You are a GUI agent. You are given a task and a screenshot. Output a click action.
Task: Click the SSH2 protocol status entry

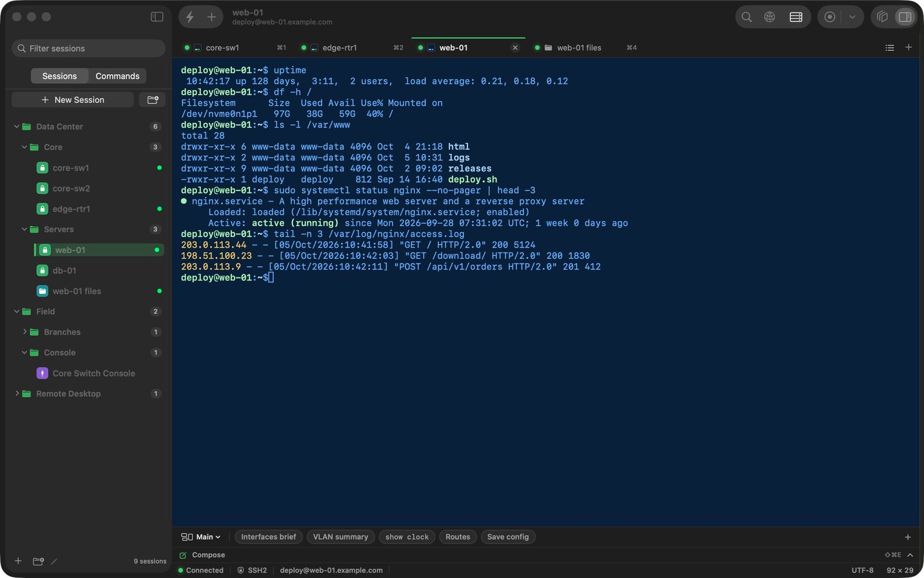tap(252, 570)
